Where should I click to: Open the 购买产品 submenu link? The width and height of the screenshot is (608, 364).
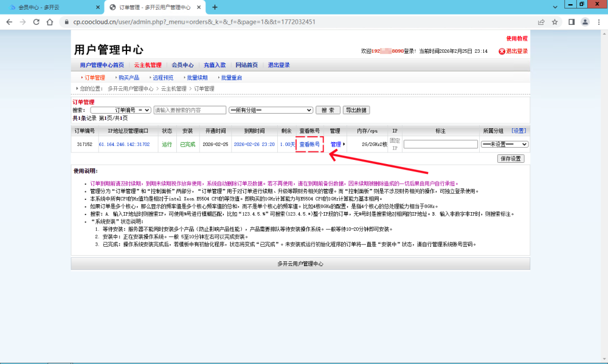pyautogui.click(x=128, y=78)
